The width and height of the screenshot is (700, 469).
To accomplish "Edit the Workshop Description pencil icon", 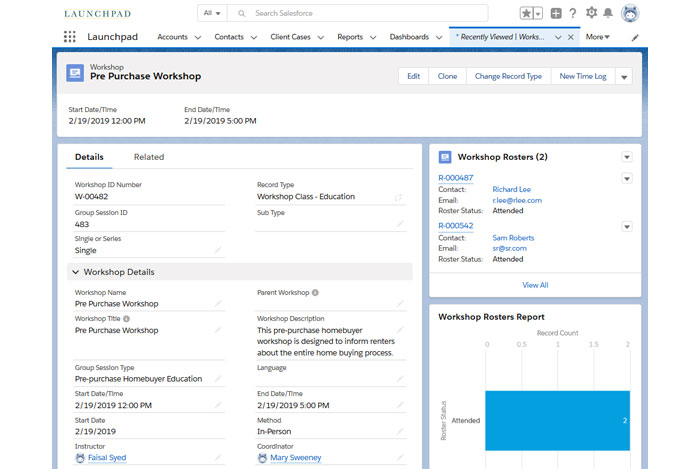I will click(x=400, y=330).
